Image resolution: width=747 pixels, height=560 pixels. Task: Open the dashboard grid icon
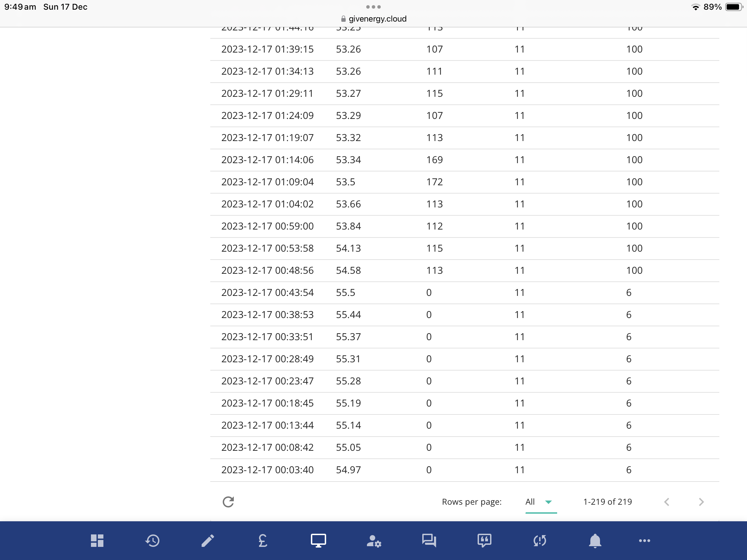tap(97, 541)
